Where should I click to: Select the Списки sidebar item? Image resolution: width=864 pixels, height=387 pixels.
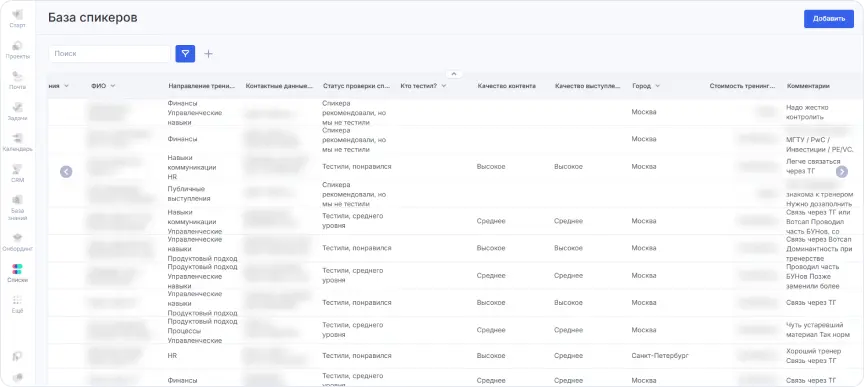point(17,273)
